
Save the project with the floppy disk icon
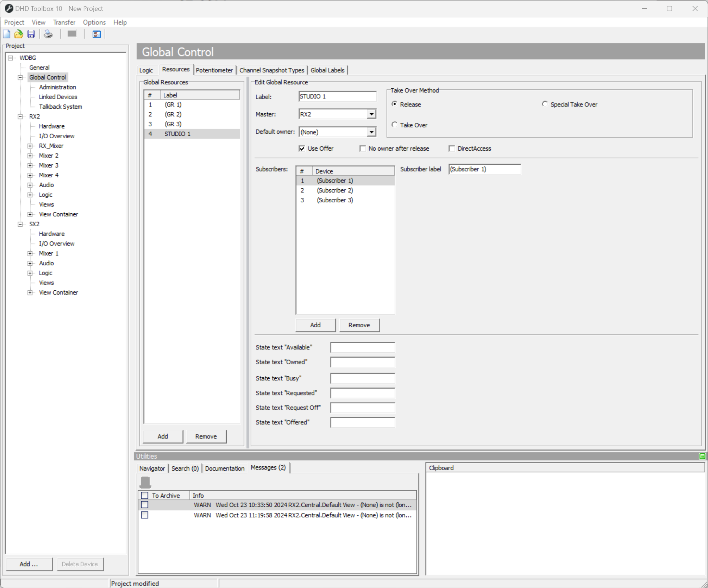[31, 34]
